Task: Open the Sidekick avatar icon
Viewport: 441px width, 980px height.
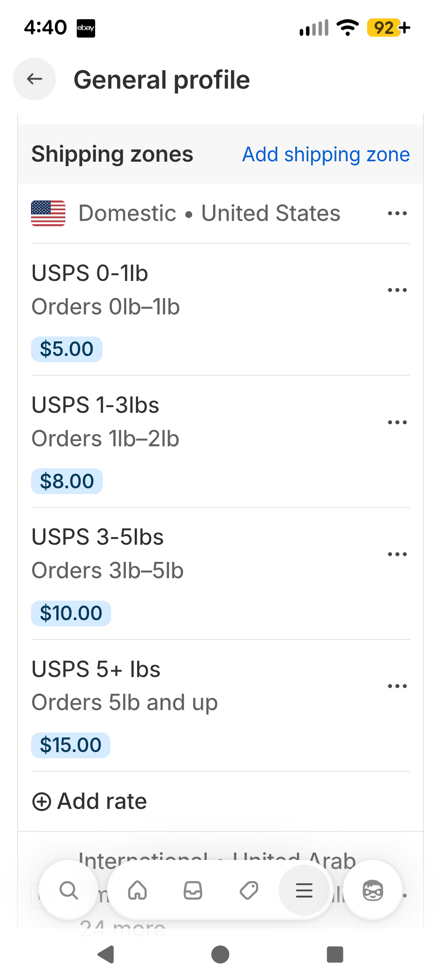Action: pos(373,890)
